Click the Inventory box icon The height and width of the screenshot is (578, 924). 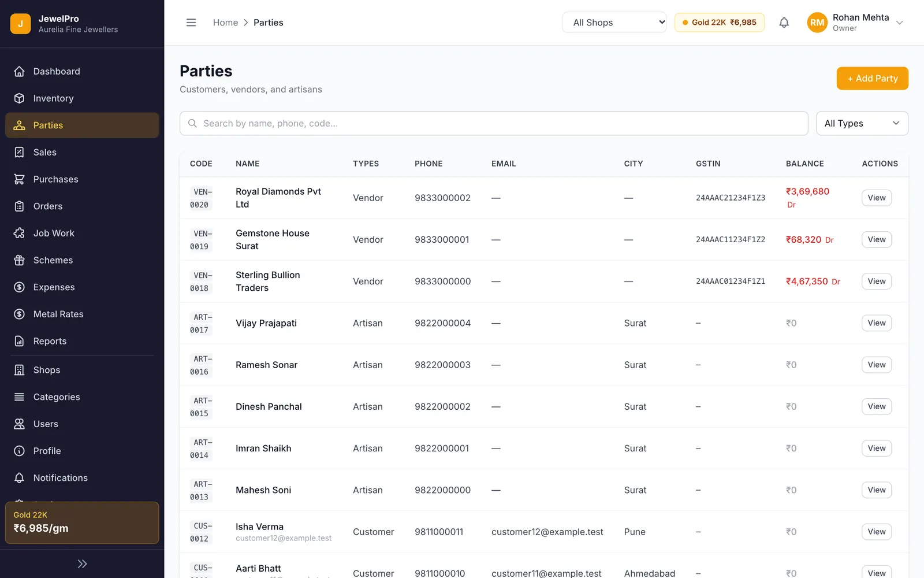point(19,98)
